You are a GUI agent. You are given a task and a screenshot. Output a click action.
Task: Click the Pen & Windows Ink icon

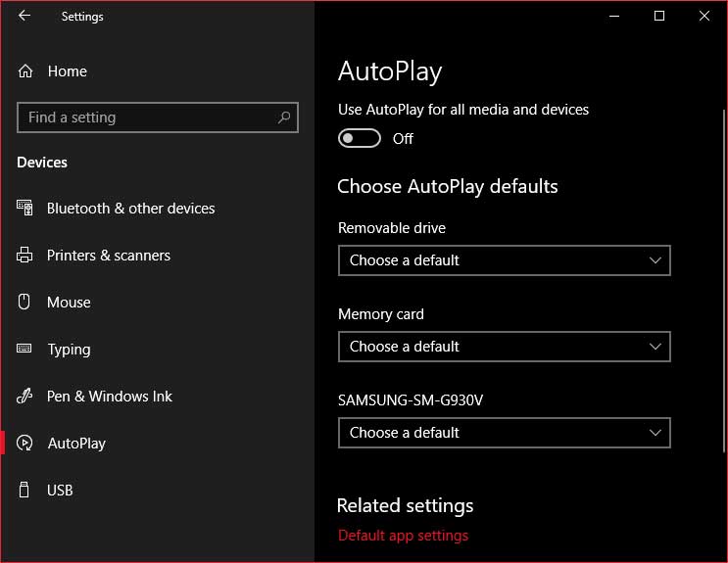[24, 396]
